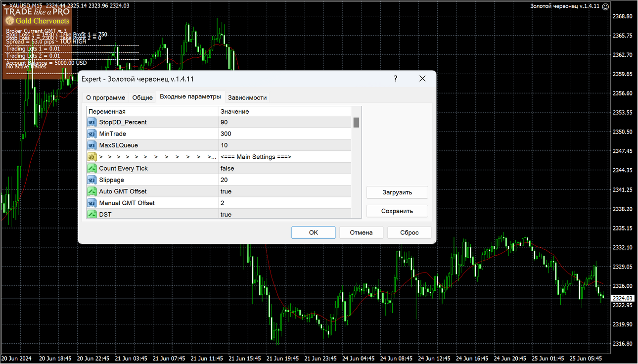Switch to the О программе tab

[105, 97]
